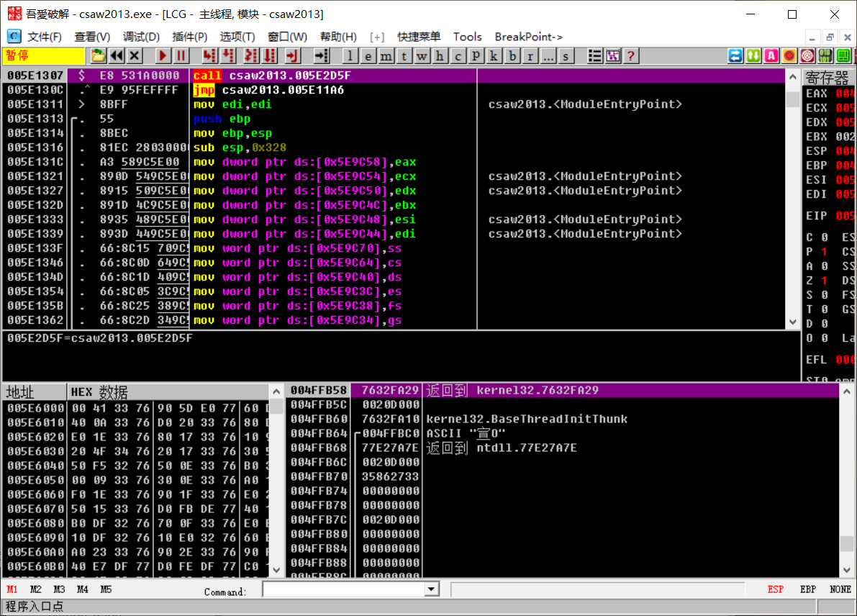
Task: Open the Memory map with the m button
Action: (386, 55)
